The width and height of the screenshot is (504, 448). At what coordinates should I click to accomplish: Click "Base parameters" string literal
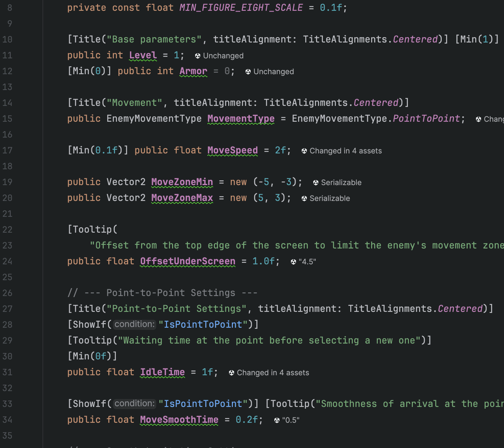tap(154, 39)
